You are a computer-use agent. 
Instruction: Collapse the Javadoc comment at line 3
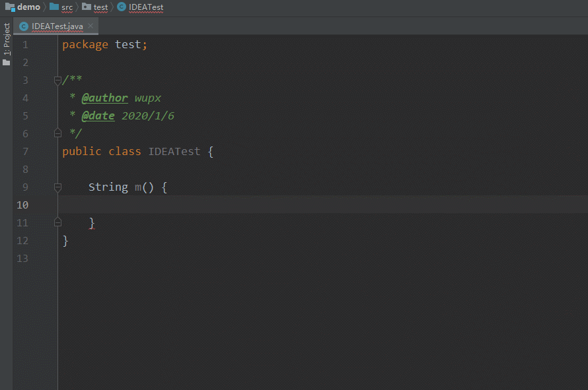(57, 80)
